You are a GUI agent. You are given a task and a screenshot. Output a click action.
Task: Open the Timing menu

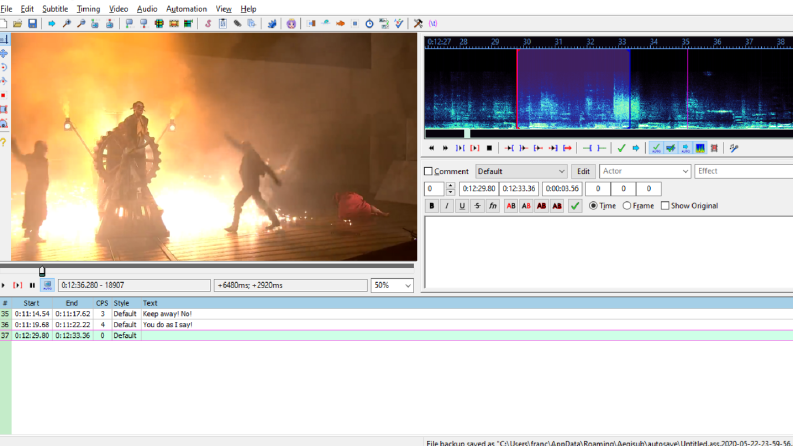[88, 9]
